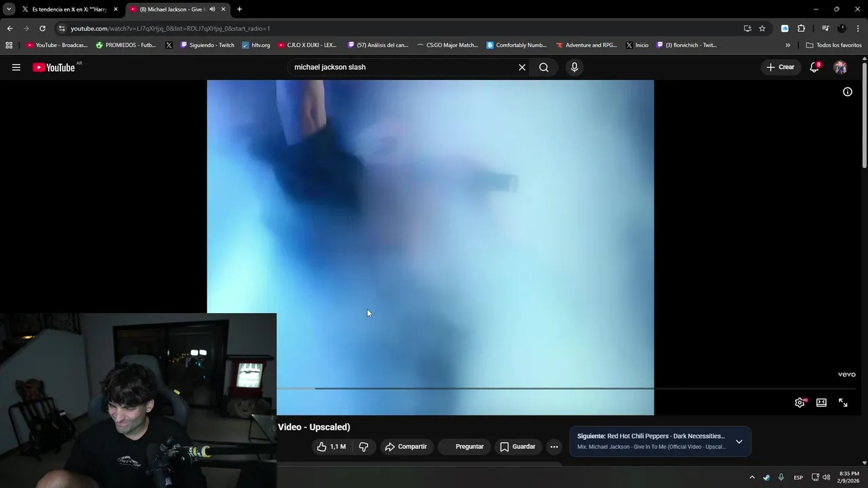Image resolution: width=868 pixels, height=488 pixels.
Task: Open the player settings gear
Action: (800, 403)
